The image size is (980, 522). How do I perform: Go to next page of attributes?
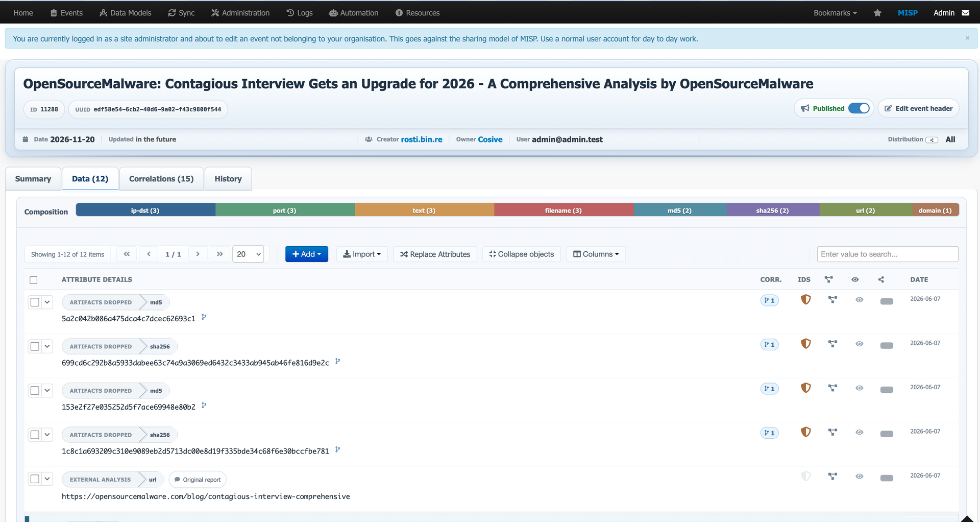tap(198, 254)
